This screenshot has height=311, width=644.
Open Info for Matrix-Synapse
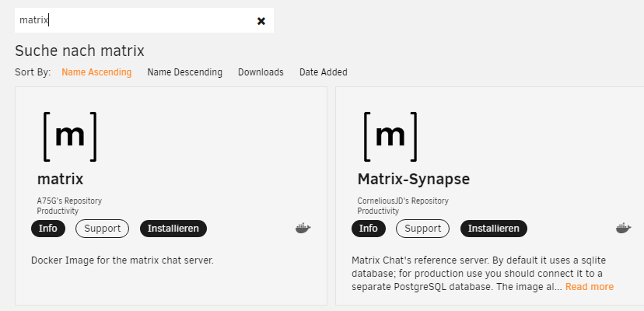click(369, 229)
